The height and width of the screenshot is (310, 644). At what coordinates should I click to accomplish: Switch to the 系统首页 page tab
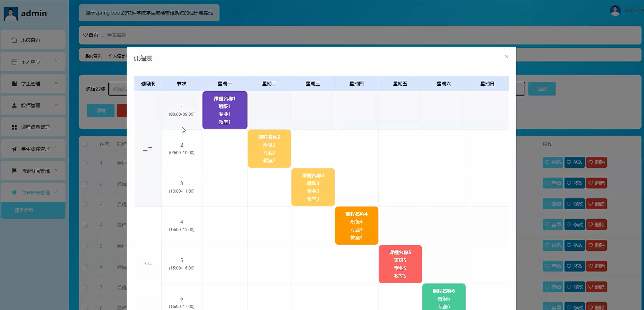pos(93,56)
